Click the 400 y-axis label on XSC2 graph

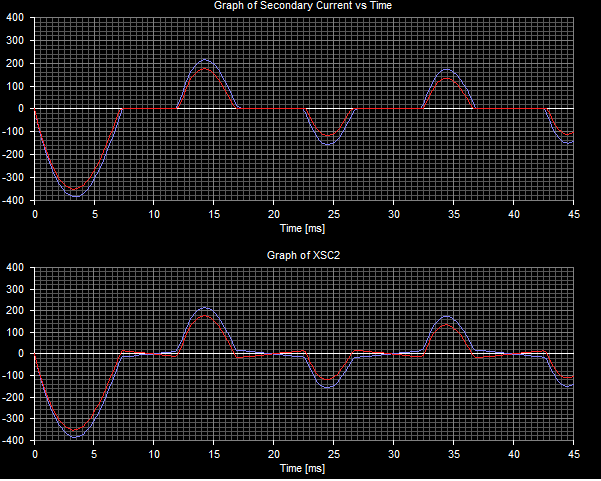(17, 267)
